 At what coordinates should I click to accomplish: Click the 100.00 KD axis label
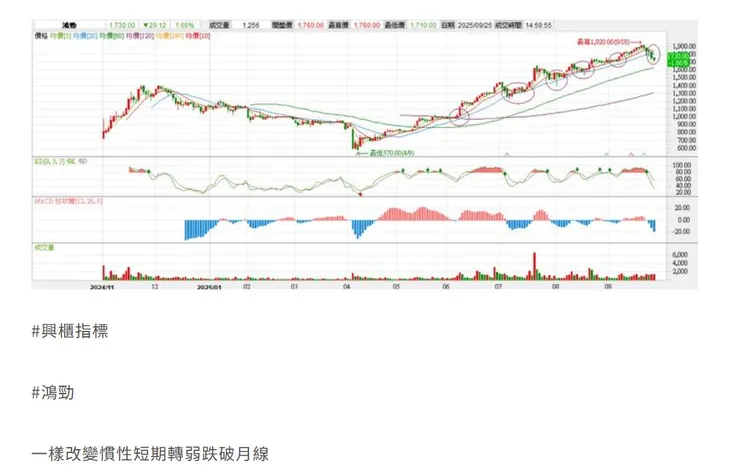(682, 165)
